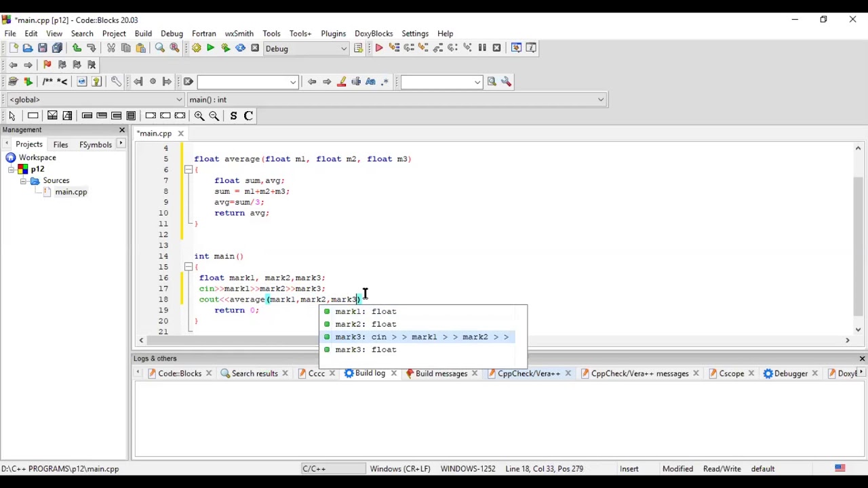Toggle regular expression search option

coord(386,82)
